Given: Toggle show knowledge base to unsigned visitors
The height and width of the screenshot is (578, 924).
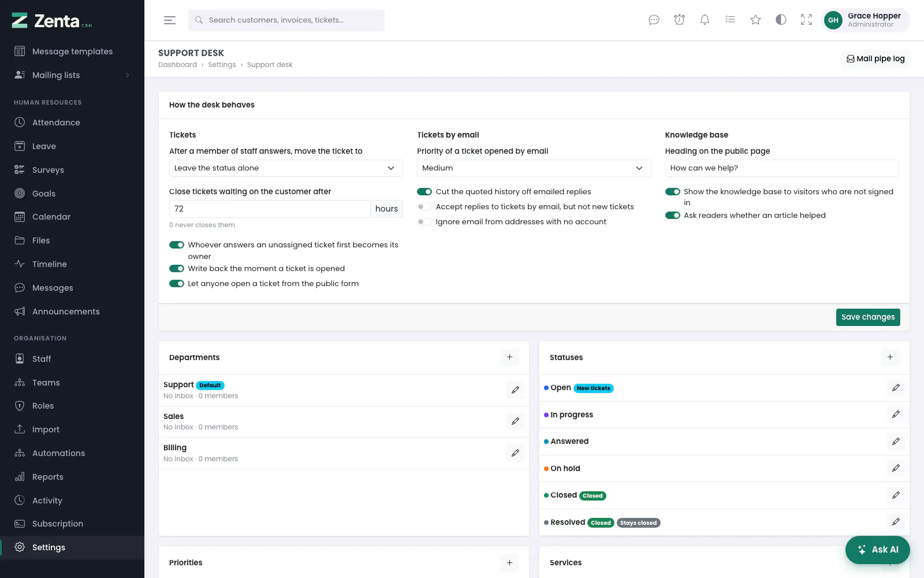Looking at the screenshot, I should (x=673, y=192).
